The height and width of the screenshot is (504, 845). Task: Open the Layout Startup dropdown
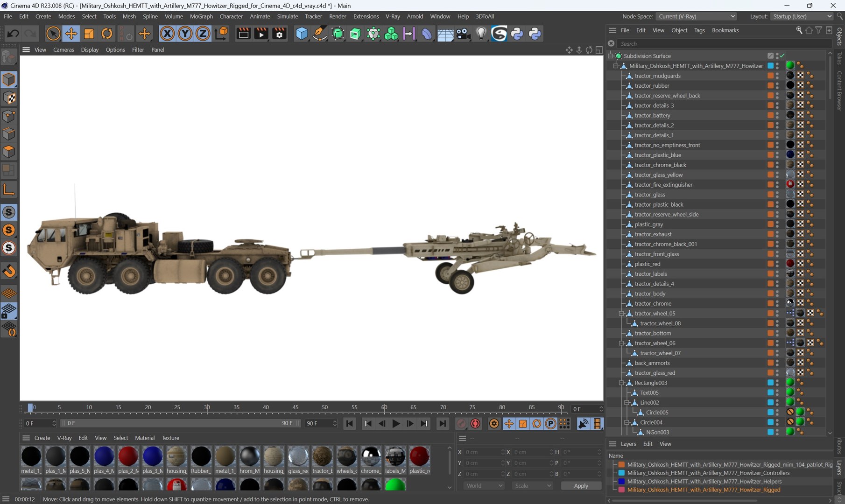click(x=801, y=16)
